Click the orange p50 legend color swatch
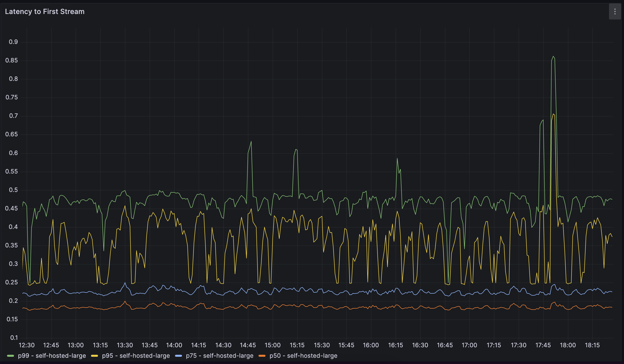This screenshot has width=624, height=364. coord(262,356)
